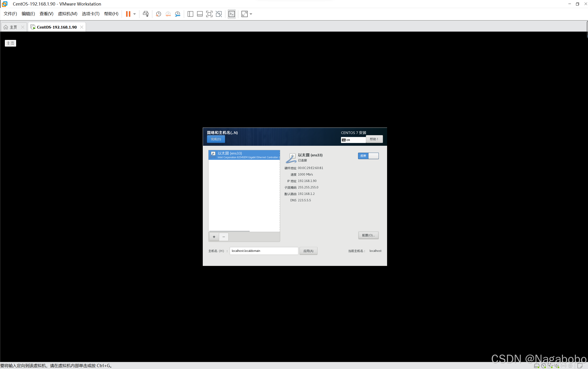588x369 pixels.
Task: Click the sound card status bar icon
Action: [x=557, y=366]
